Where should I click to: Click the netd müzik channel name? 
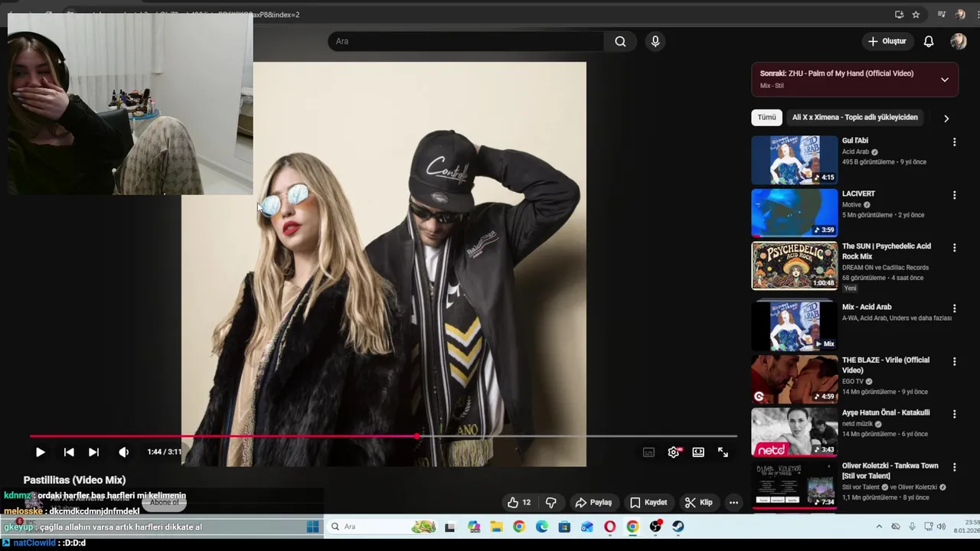click(857, 423)
